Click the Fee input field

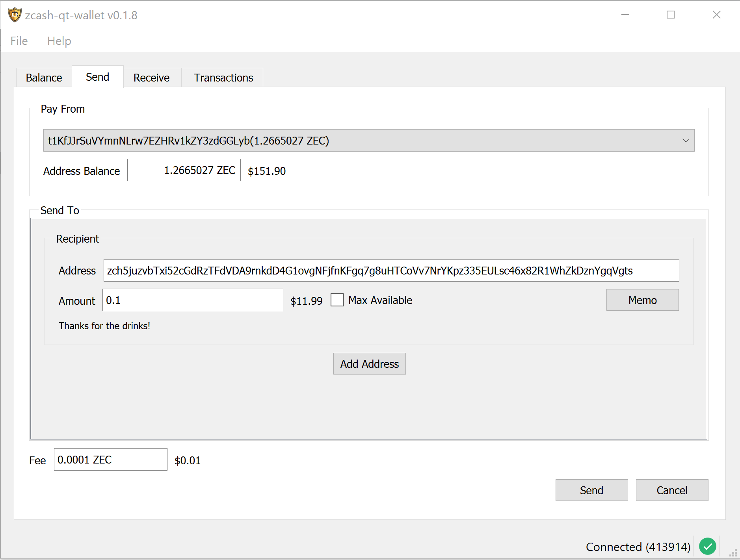[110, 460]
